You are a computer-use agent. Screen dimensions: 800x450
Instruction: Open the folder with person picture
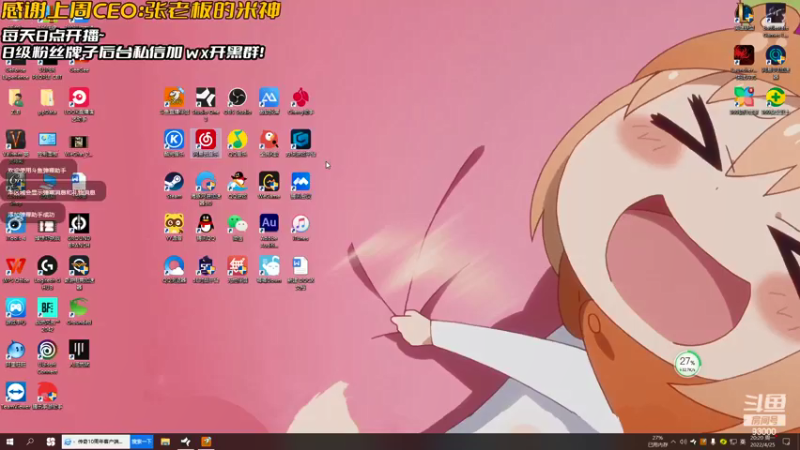(16, 97)
